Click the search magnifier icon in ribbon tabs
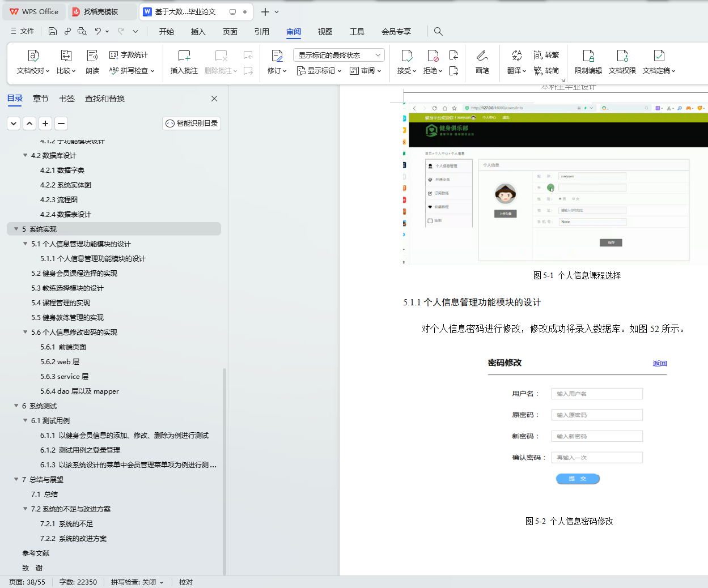 [438, 31]
